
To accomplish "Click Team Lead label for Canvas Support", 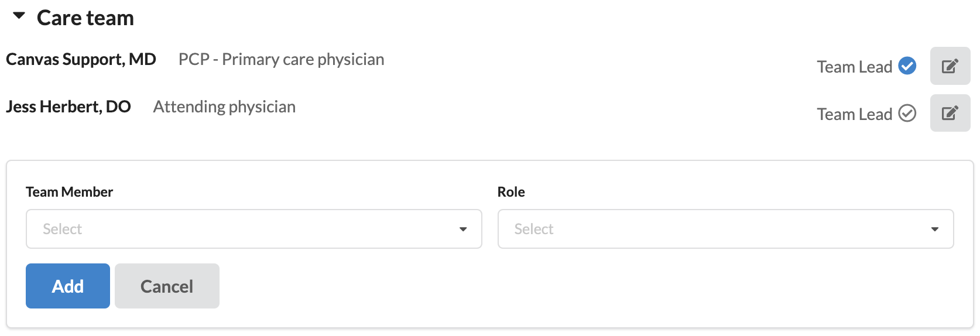I will point(854,67).
